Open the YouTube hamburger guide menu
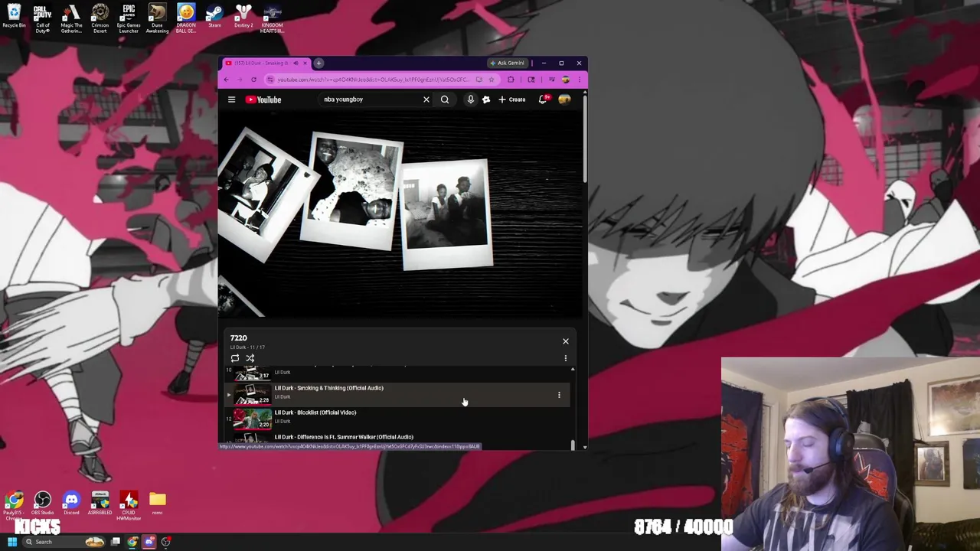Image resolution: width=980 pixels, height=551 pixels. coord(231,99)
